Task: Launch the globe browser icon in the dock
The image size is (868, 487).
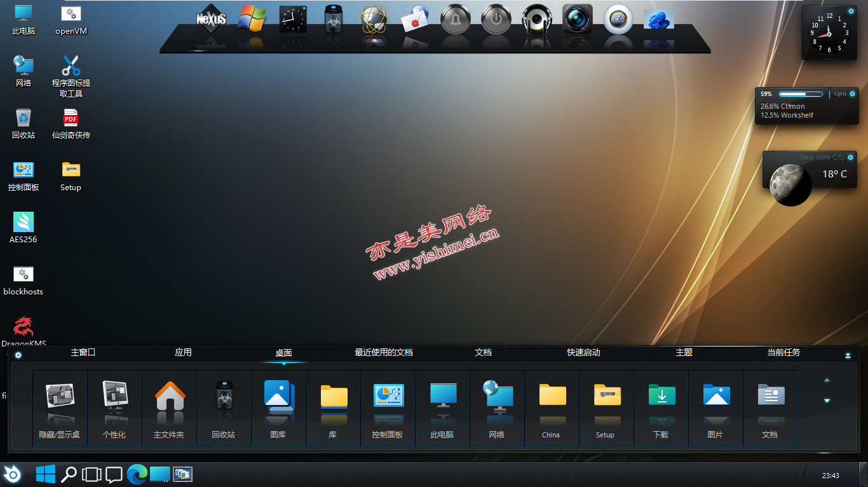Action: point(374,19)
